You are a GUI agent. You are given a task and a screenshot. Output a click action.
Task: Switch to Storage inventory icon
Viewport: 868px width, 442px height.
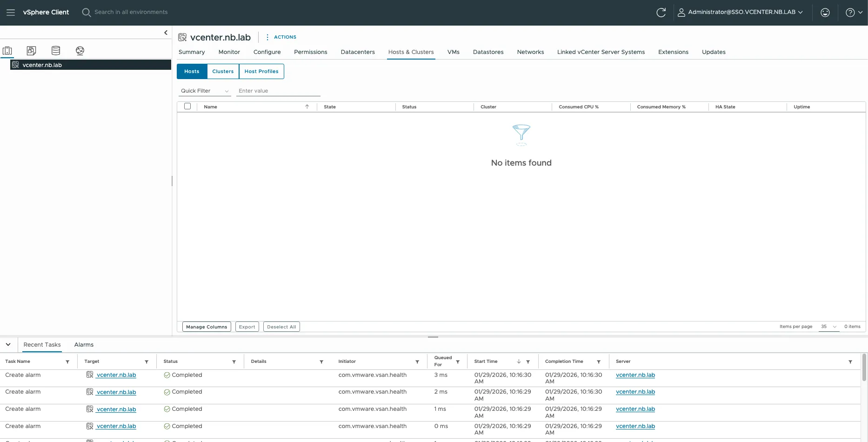pyautogui.click(x=56, y=51)
